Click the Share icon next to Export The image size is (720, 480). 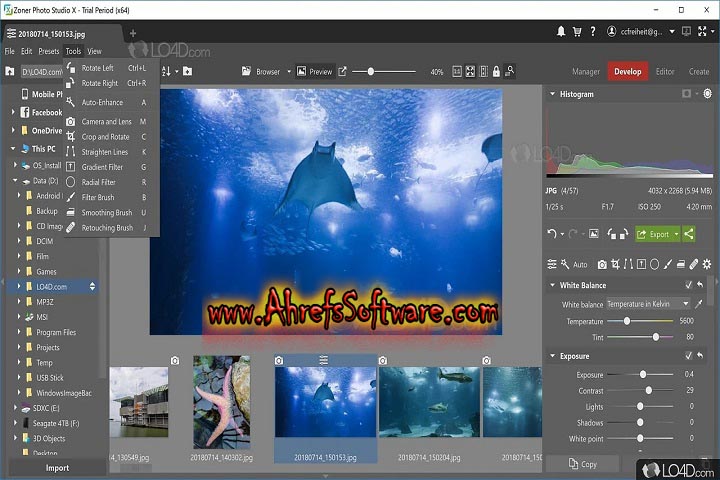click(x=688, y=234)
